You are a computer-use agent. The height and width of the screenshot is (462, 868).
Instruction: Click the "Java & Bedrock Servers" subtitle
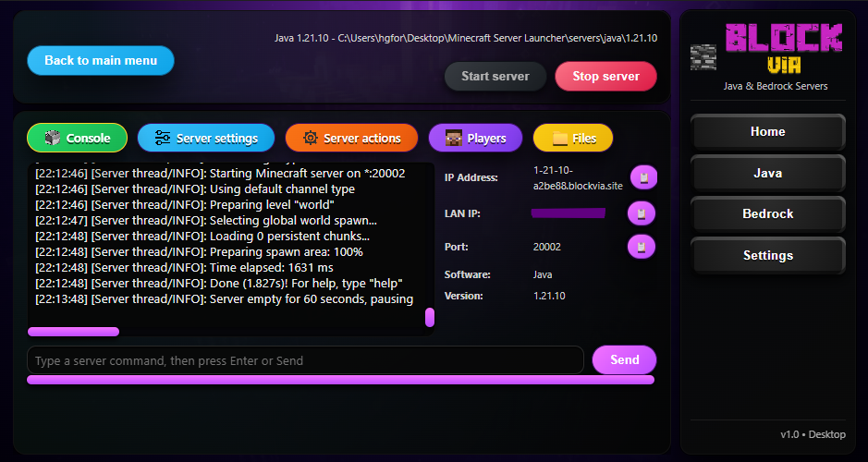775,86
